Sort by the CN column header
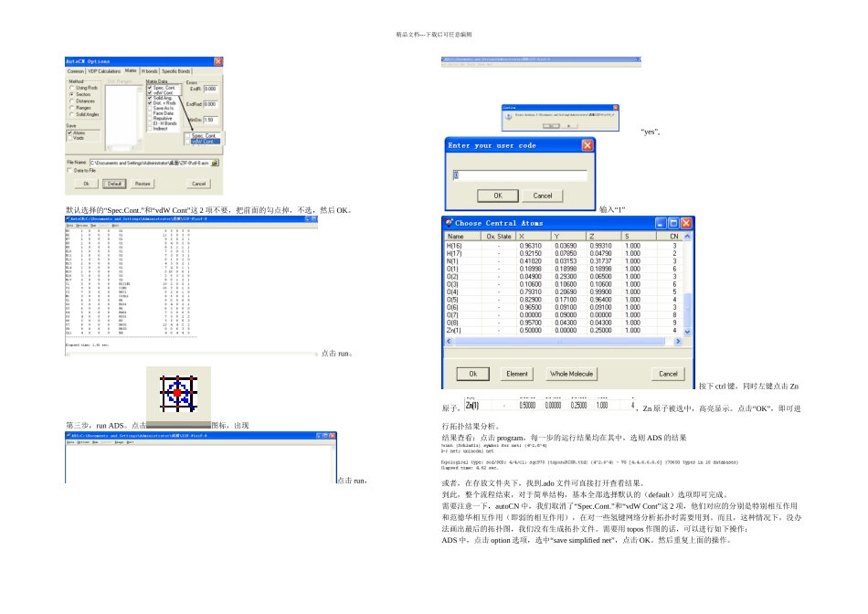This screenshot has height=614, width=868. click(670, 237)
